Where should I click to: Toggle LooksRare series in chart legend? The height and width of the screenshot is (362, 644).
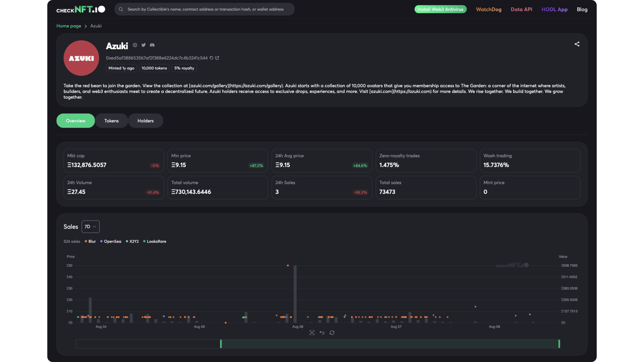tap(155, 241)
